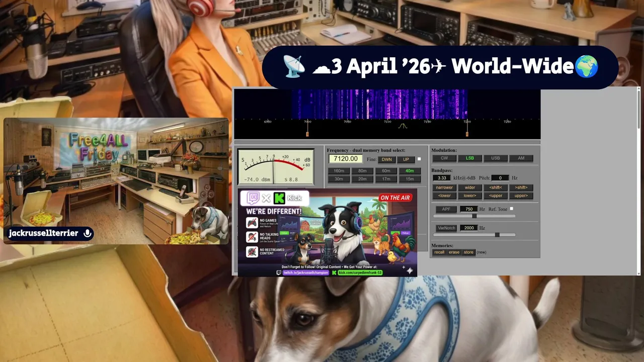
Task: Toggle the APF filter button
Action: point(446,209)
